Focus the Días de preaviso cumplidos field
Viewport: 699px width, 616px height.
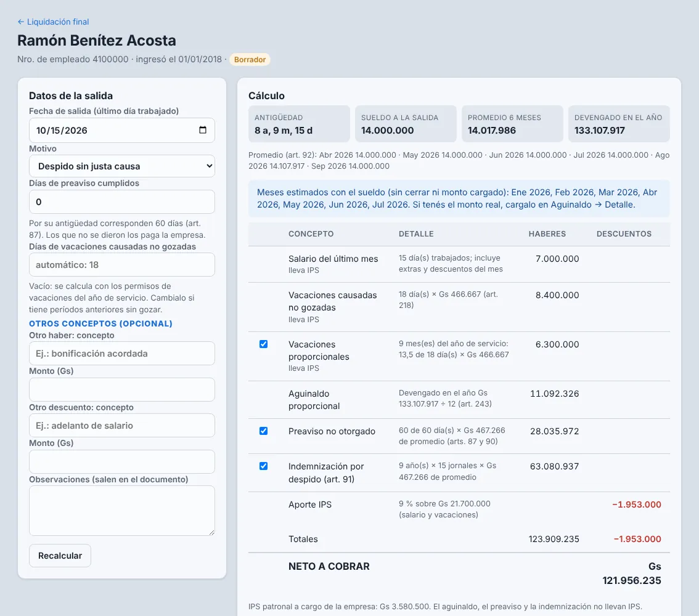(121, 202)
